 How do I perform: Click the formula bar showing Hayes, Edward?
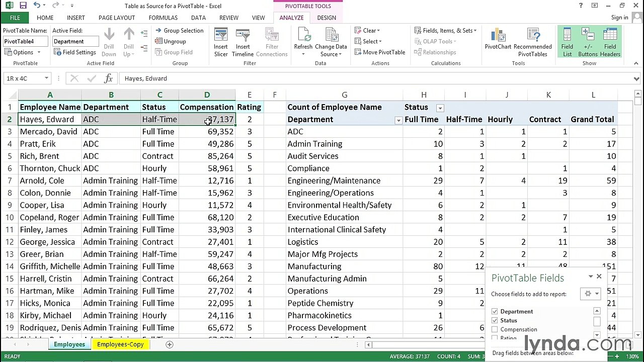[x=375, y=78]
